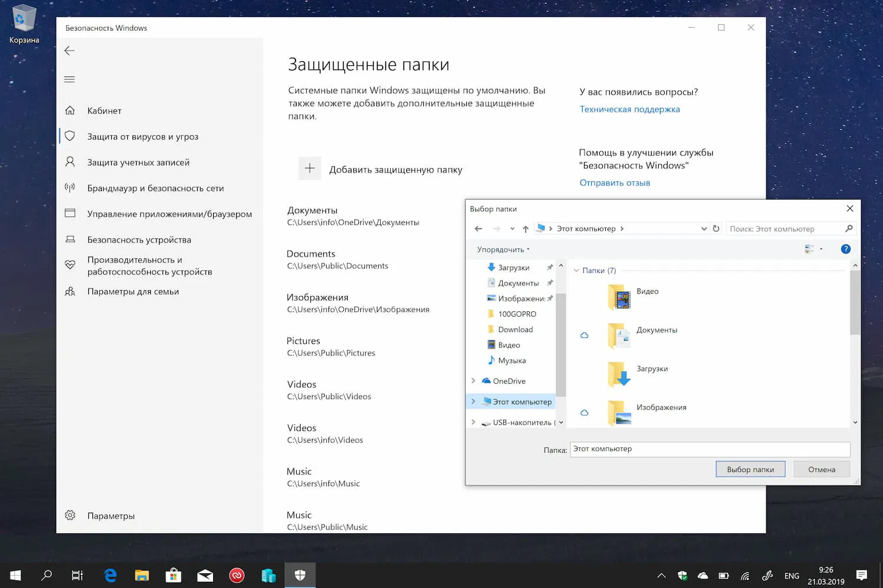Launch Microsoft Edge from the taskbar
The height and width of the screenshot is (588, 883).
(109, 575)
